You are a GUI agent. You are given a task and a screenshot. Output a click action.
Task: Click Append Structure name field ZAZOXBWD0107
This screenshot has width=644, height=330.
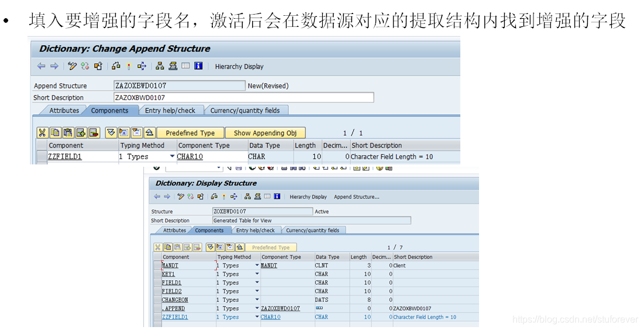[x=180, y=85]
